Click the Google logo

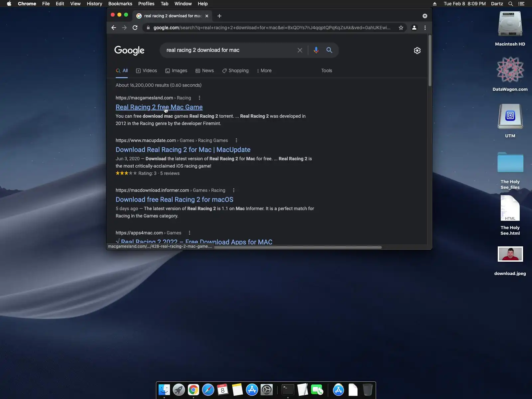129,51
